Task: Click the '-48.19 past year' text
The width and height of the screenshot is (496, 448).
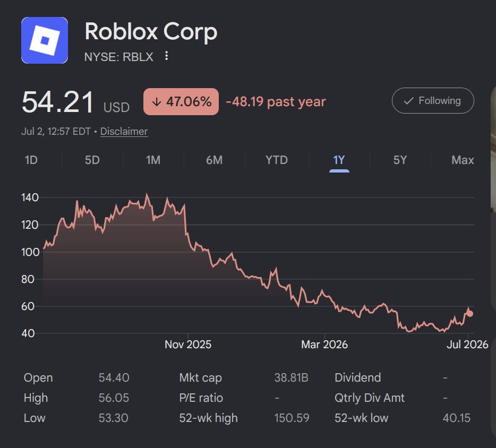Action: click(276, 102)
